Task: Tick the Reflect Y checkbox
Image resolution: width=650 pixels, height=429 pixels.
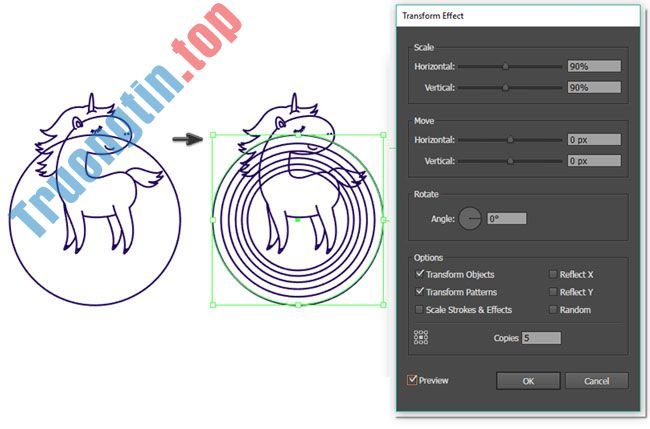Action: pos(553,292)
